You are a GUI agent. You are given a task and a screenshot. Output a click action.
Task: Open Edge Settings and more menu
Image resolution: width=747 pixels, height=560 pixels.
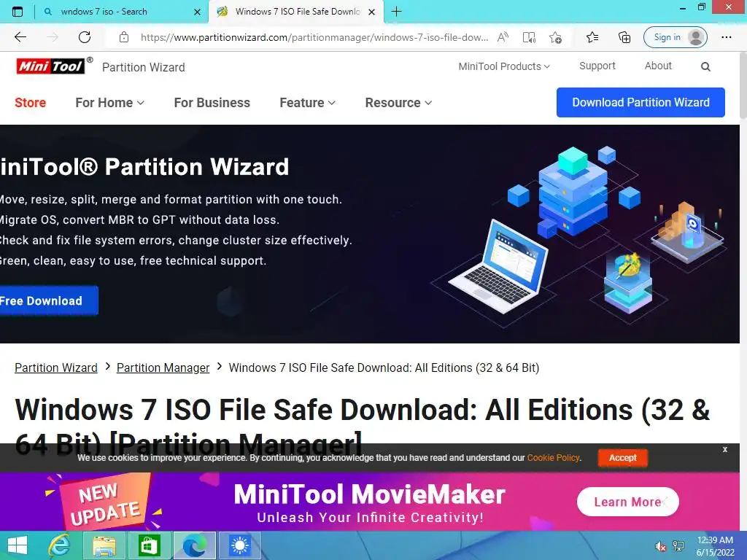pyautogui.click(x=726, y=37)
